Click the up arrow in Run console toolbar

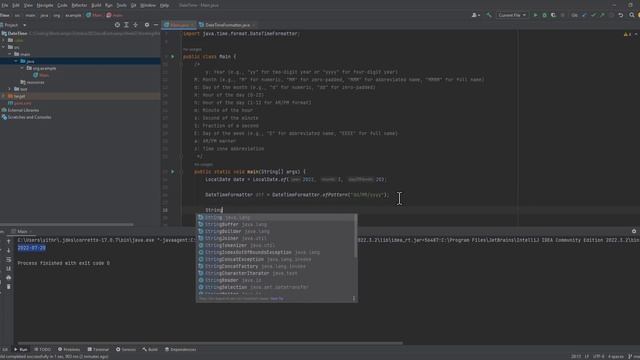pyautogui.click(x=9, y=241)
